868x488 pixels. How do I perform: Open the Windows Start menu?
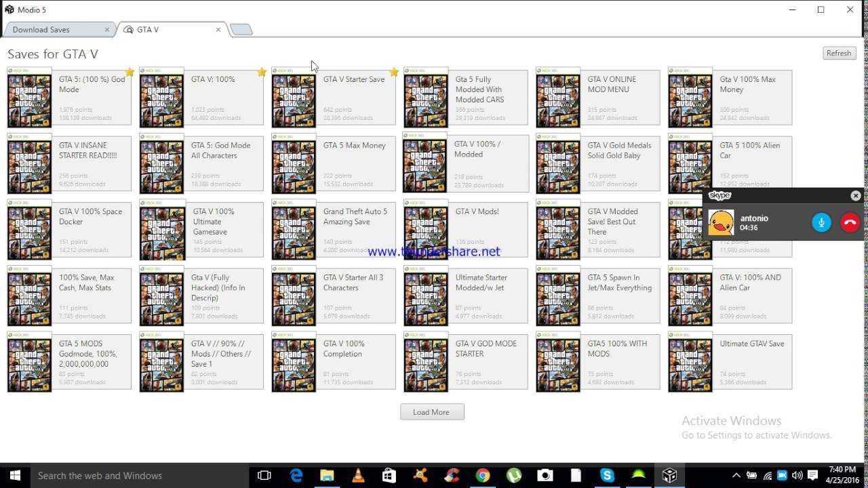15,476
